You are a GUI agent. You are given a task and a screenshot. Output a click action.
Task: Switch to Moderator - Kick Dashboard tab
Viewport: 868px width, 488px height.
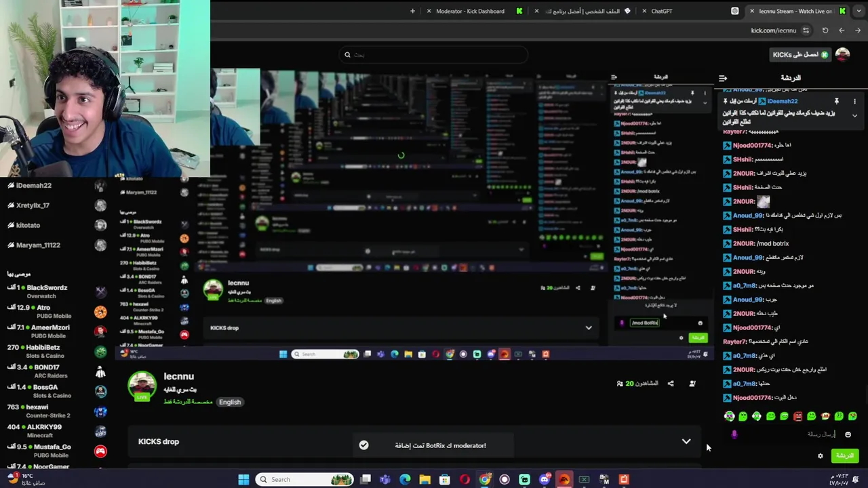click(470, 11)
